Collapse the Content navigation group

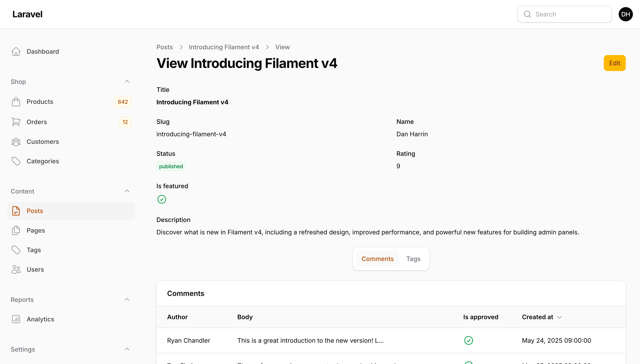(127, 191)
